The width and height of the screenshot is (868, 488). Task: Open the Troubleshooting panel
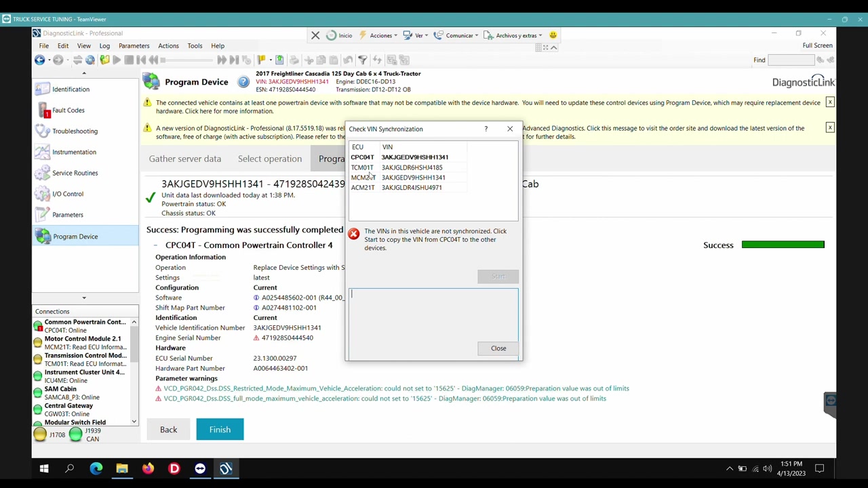85,131
